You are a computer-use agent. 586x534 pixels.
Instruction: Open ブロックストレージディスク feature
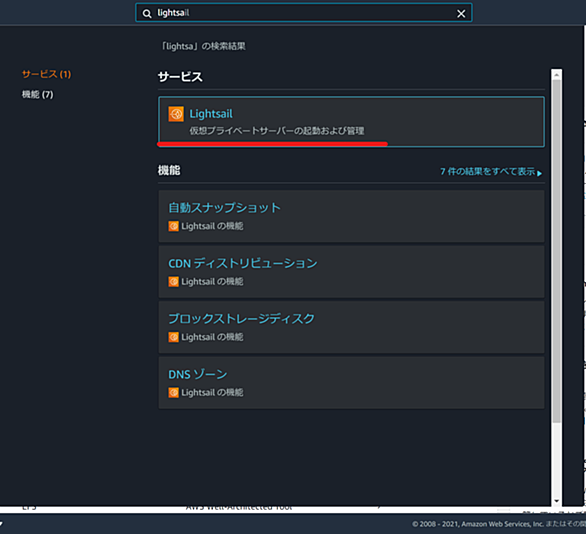coord(241,318)
